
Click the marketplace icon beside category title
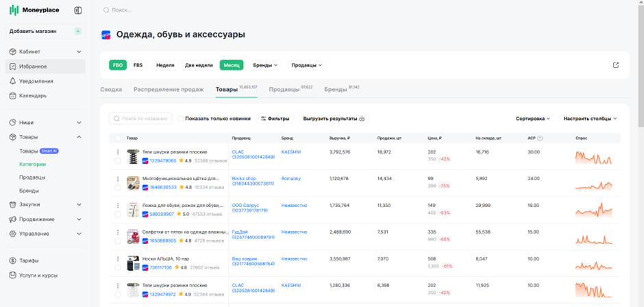(x=106, y=35)
